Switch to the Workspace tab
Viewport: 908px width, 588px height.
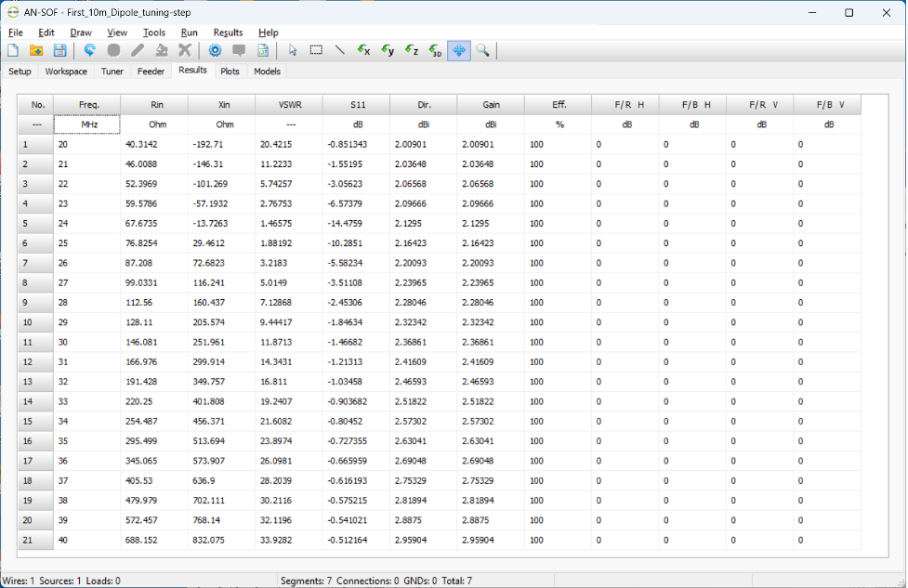[66, 72]
